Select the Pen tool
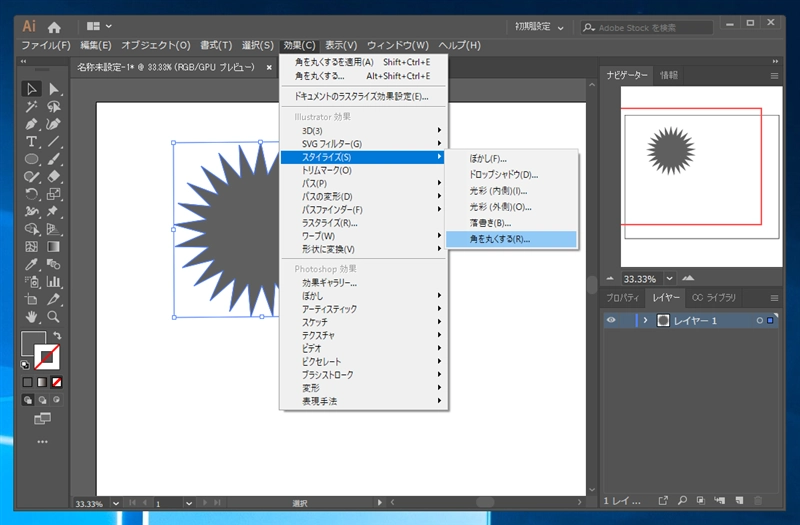The height and width of the screenshot is (525, 800). click(31, 124)
